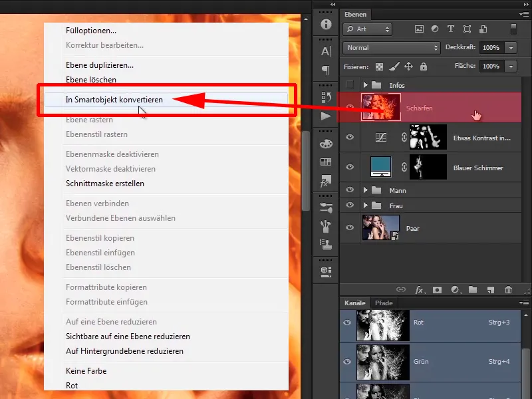Image resolution: width=532 pixels, height=399 pixels.
Task: Open the Info panel icon
Action: coord(326,24)
